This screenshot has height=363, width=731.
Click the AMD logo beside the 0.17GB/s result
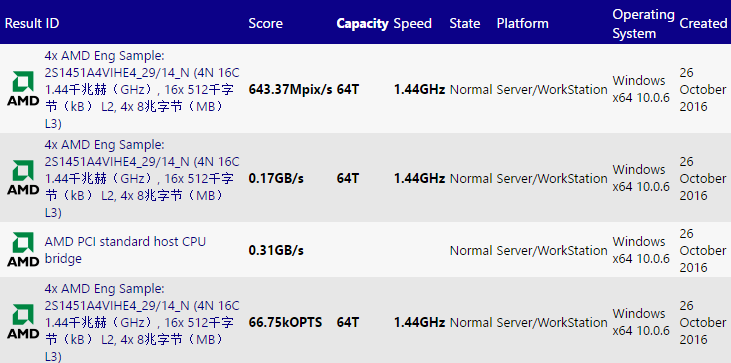pos(23,178)
